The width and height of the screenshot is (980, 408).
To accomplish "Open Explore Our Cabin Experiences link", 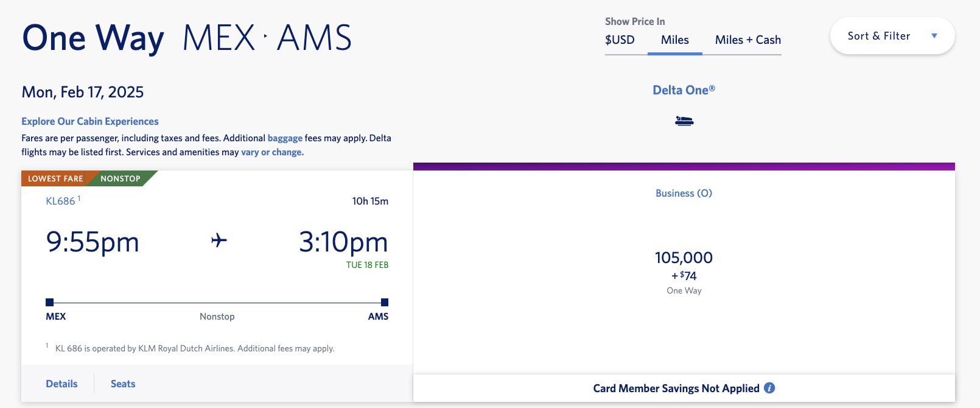I will 89,121.
